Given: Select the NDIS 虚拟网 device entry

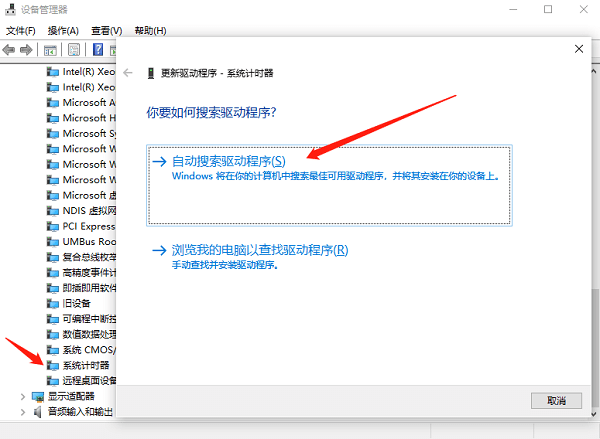Looking at the screenshot, I should [84, 210].
